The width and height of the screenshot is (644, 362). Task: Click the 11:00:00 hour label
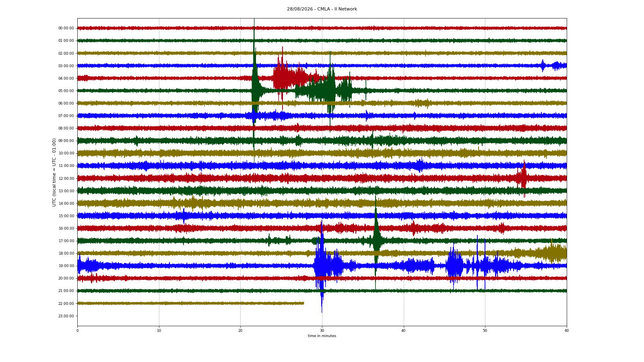click(66, 166)
